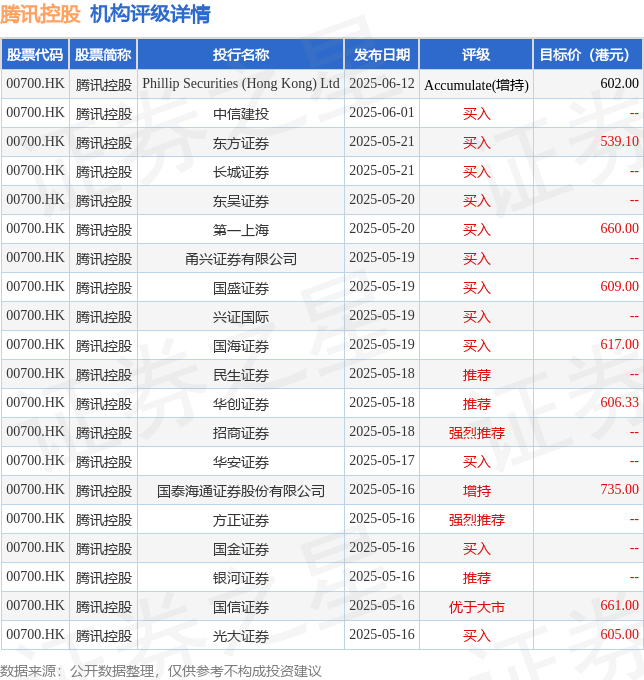
Task: Click 00700.HK code in 光大证券 row
Action: [35, 635]
